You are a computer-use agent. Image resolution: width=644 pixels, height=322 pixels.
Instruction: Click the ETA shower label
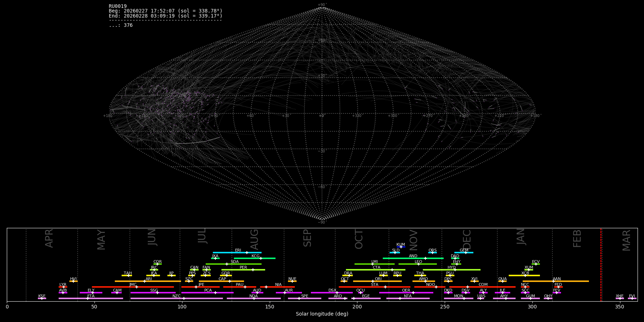tap(91, 296)
